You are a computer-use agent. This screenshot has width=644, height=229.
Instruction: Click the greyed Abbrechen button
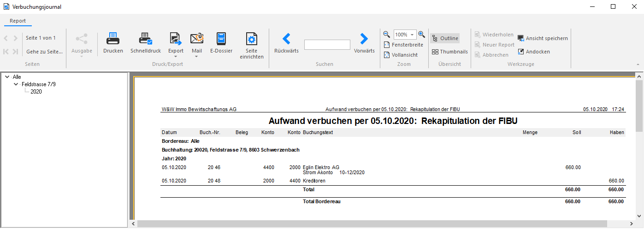491,54
